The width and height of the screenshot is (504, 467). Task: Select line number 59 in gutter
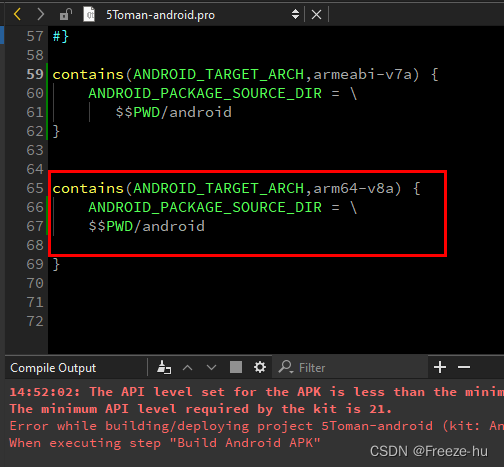(35, 74)
